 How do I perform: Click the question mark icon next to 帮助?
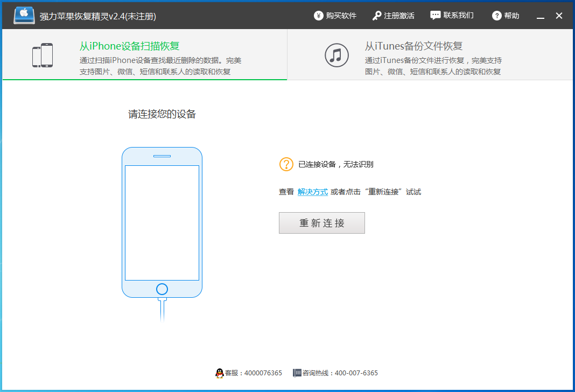click(496, 16)
